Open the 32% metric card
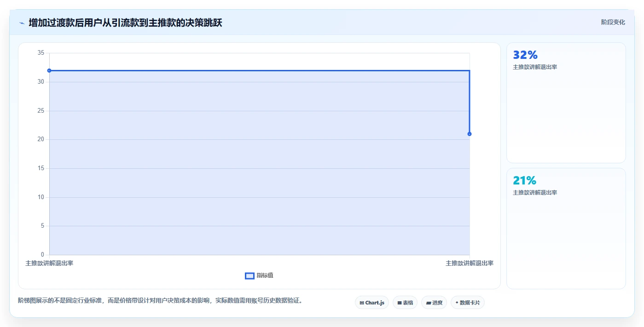This screenshot has height=327, width=644. pos(566,103)
